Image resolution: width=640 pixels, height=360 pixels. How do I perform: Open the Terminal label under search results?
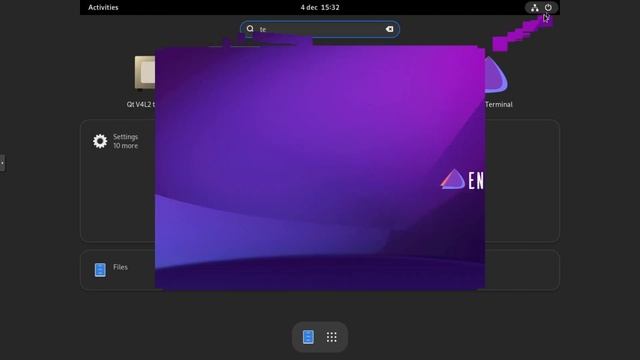pyautogui.click(x=499, y=104)
